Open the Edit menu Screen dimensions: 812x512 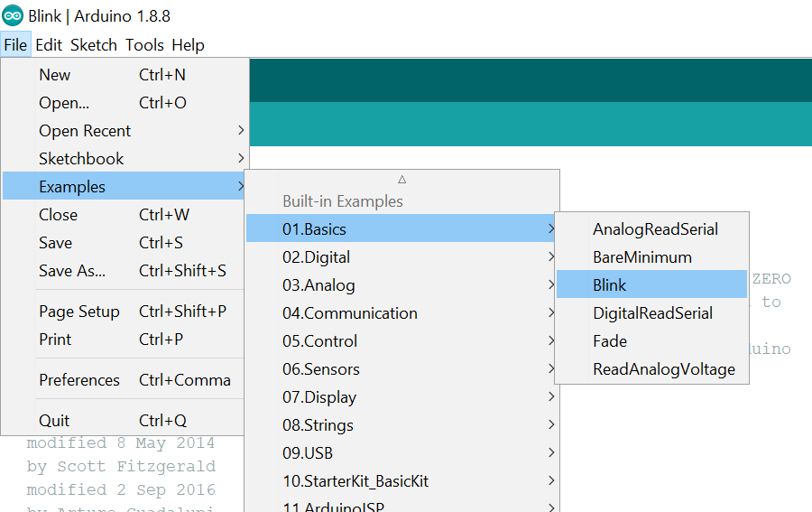[49, 44]
